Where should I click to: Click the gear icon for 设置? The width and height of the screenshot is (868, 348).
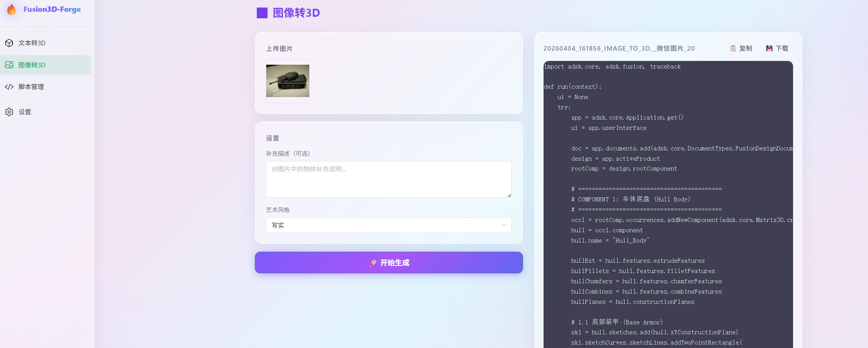[x=9, y=112]
